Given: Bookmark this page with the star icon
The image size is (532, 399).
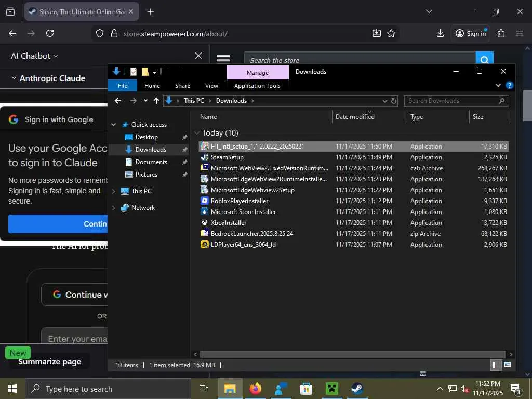Looking at the screenshot, I should click(x=391, y=33).
